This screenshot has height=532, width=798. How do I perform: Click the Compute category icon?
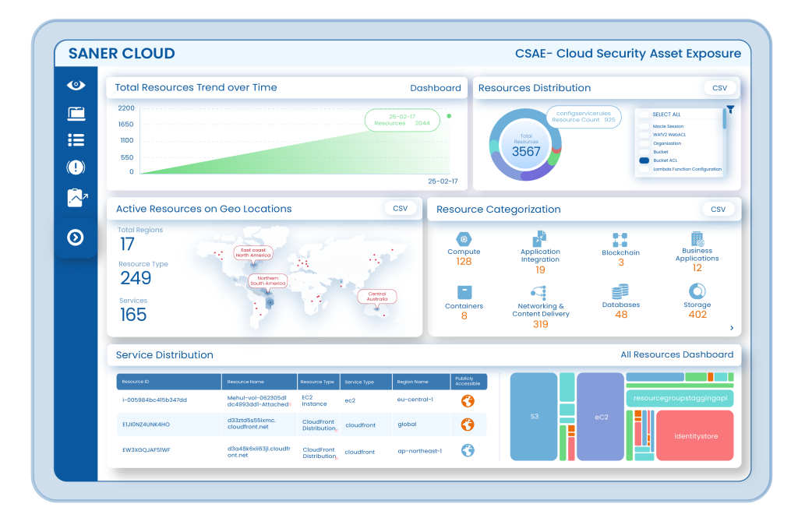click(464, 239)
